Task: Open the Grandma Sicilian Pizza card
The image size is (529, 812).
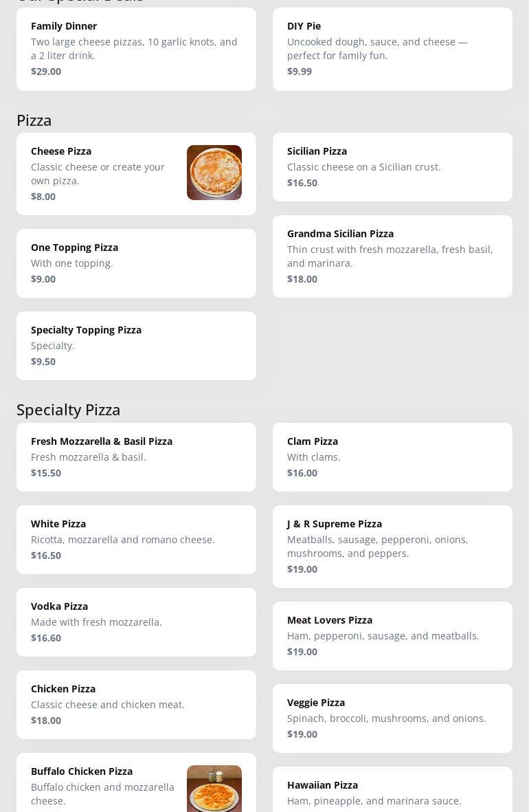Action: 392,256
